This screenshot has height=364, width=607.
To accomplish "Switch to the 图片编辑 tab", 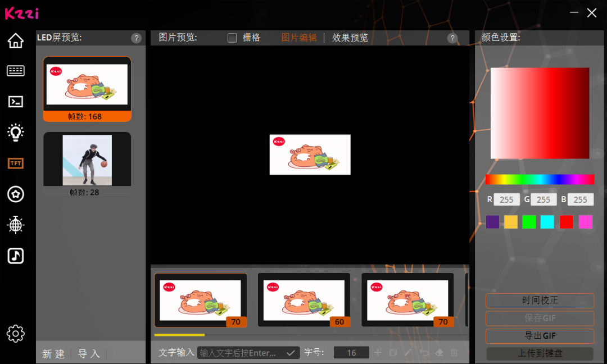I will 299,38.
